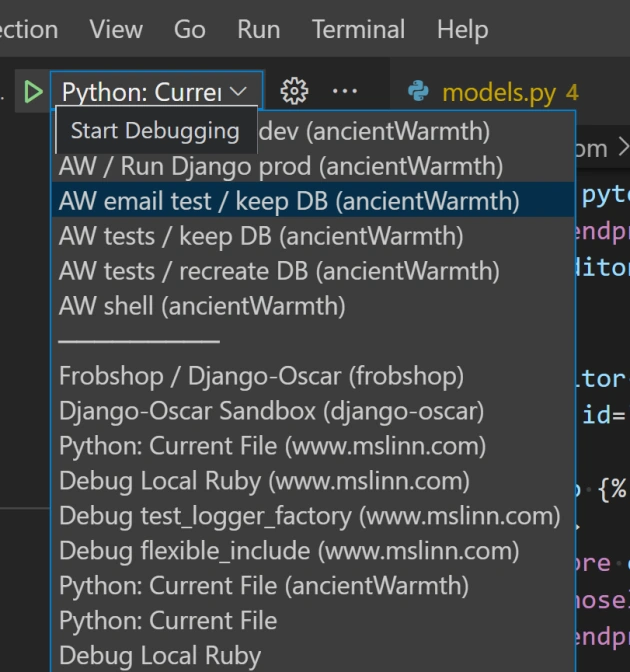Open launch.json via the gear icon

[x=294, y=92]
